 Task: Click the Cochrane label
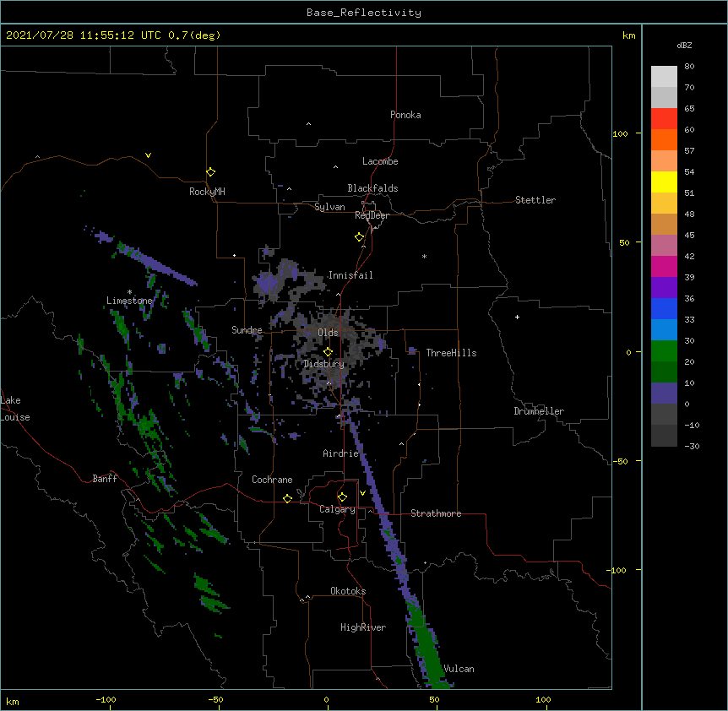pos(272,480)
